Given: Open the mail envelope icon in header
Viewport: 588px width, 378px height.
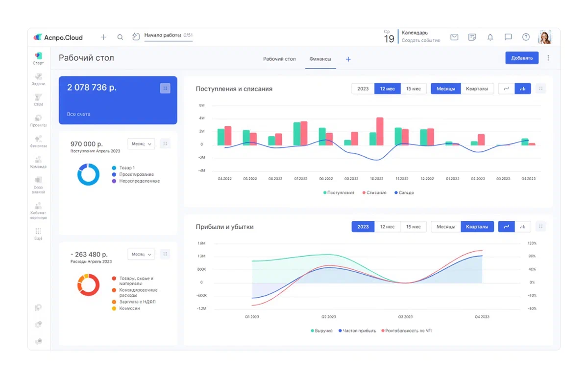Looking at the screenshot, I should (x=454, y=37).
